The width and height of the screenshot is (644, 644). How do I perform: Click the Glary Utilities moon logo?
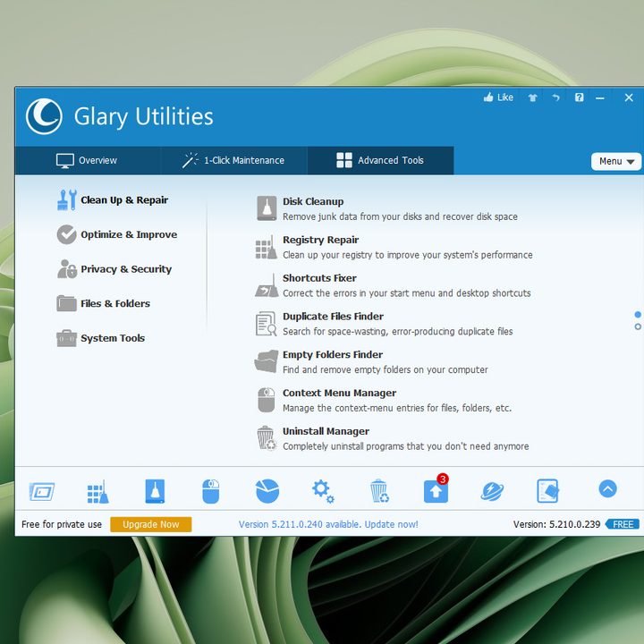44,116
